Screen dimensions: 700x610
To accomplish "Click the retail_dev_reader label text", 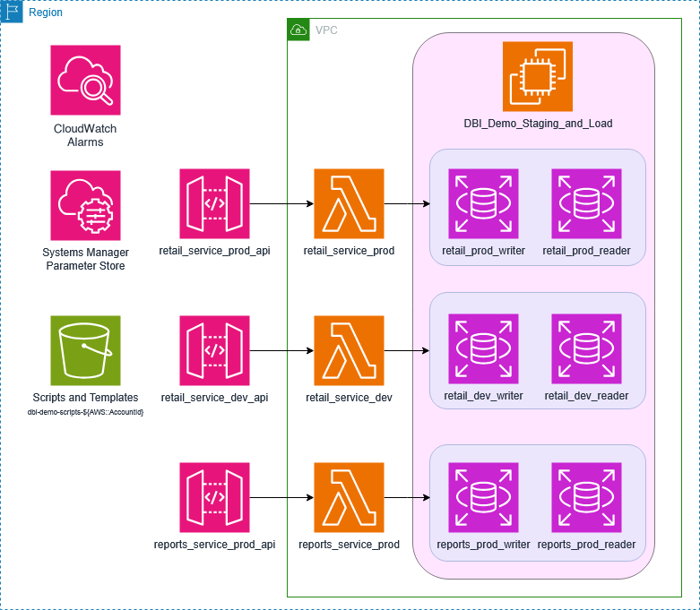I will coord(586,396).
